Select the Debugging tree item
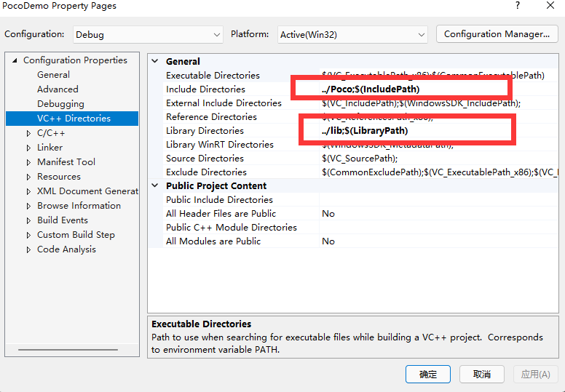 pos(60,104)
